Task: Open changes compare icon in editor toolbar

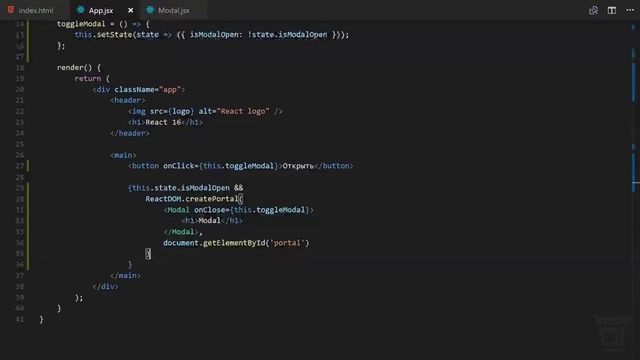Action: [593, 10]
